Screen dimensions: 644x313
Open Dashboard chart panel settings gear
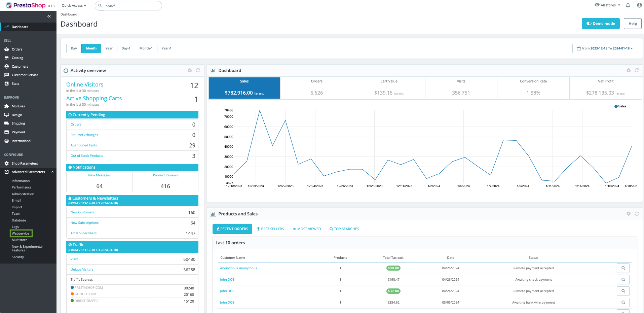point(629,70)
